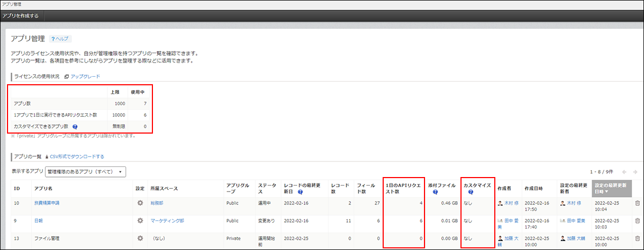Image resolution: width=644 pixels, height=250 pixels.
Task: Expand the 表示するアプリ filter dropdown
Action: click(x=85, y=172)
